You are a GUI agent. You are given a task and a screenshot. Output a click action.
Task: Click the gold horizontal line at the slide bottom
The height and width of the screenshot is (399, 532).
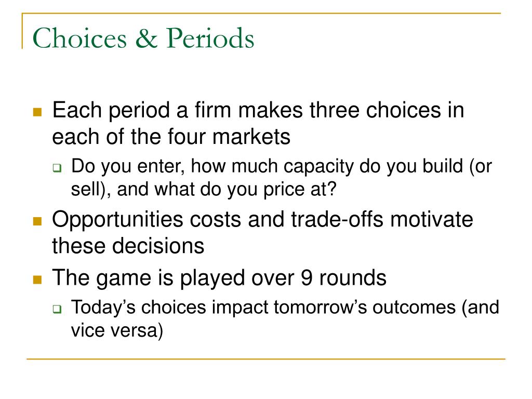[x=266, y=358]
